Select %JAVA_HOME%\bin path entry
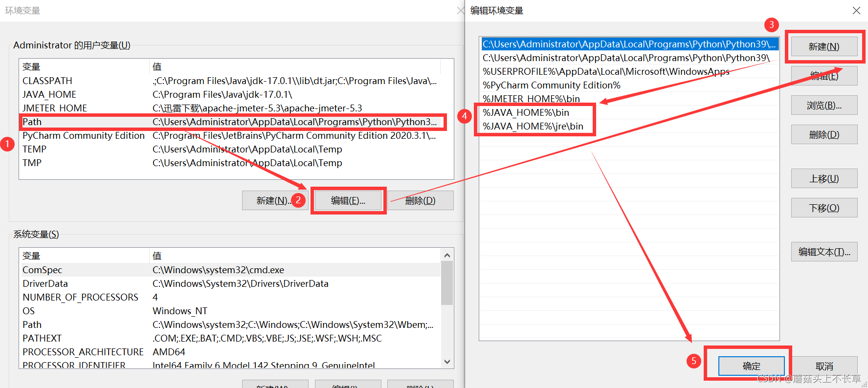This screenshot has height=388, width=868. click(629, 112)
